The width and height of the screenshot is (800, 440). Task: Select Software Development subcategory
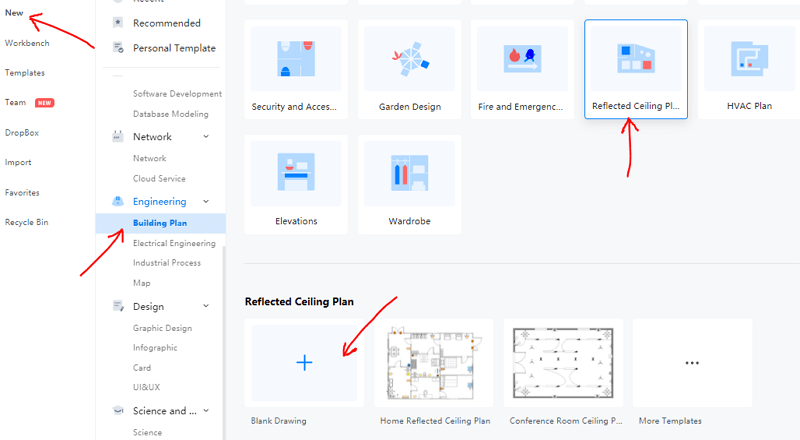pyautogui.click(x=178, y=93)
